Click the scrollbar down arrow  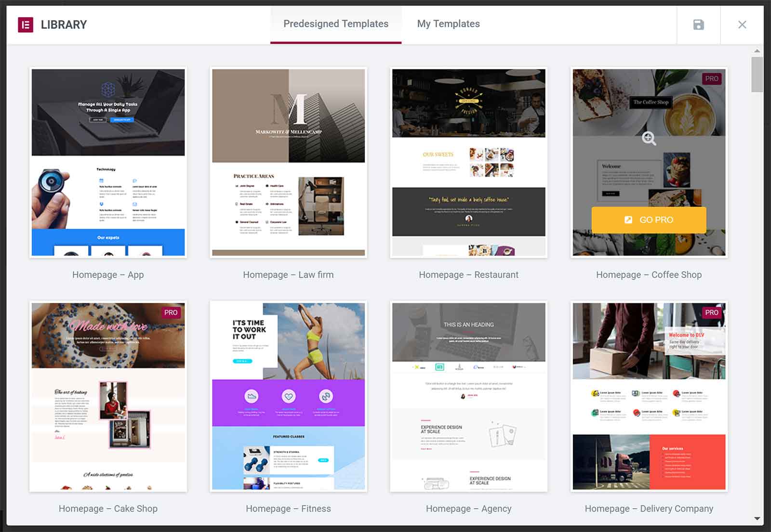pyautogui.click(x=757, y=519)
